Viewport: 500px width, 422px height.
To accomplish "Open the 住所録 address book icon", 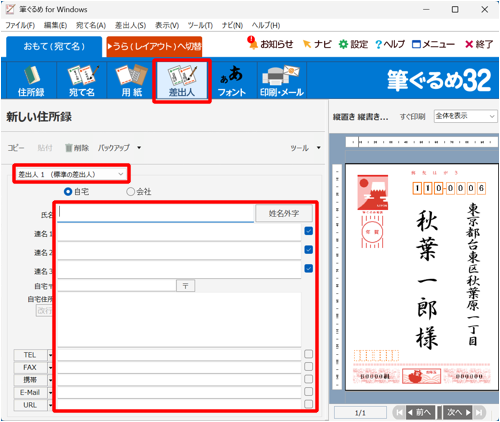I will point(31,80).
